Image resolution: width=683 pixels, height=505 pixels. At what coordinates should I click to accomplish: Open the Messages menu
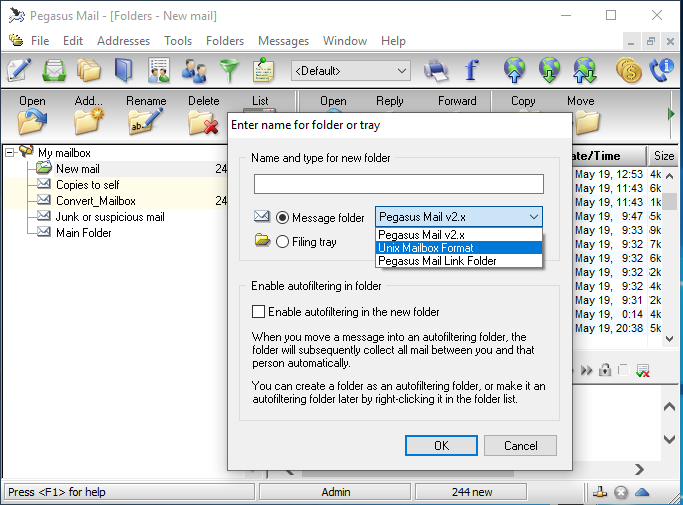283,41
